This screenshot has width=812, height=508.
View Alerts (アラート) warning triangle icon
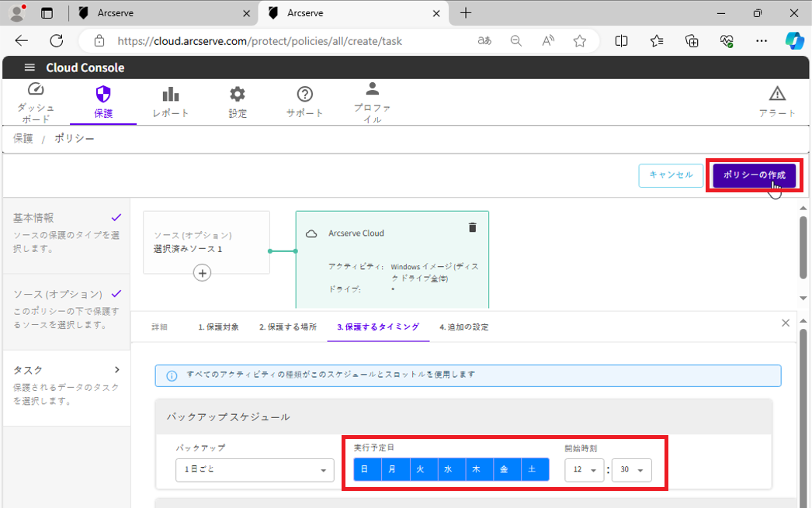coord(776,95)
